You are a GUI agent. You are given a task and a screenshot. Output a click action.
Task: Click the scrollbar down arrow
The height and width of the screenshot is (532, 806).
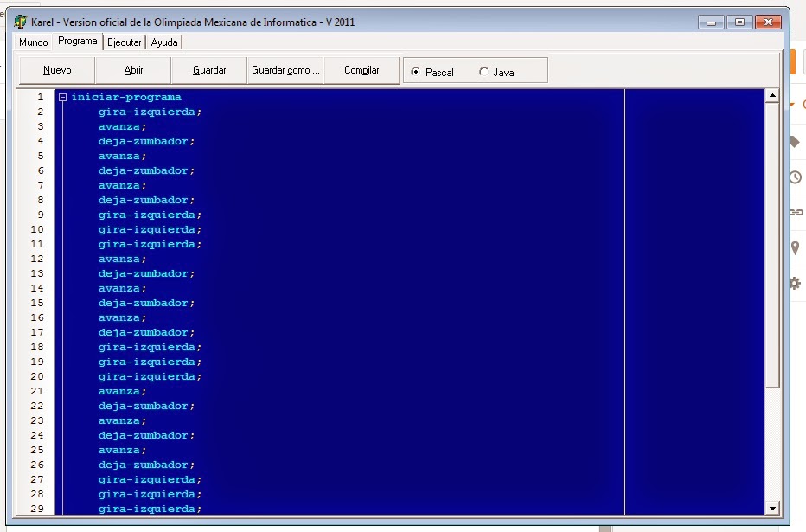(x=774, y=509)
